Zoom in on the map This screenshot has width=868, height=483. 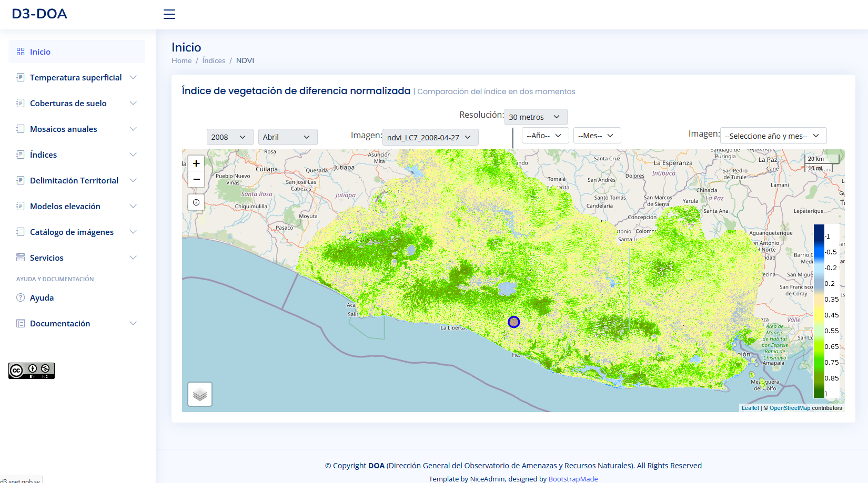[196, 163]
